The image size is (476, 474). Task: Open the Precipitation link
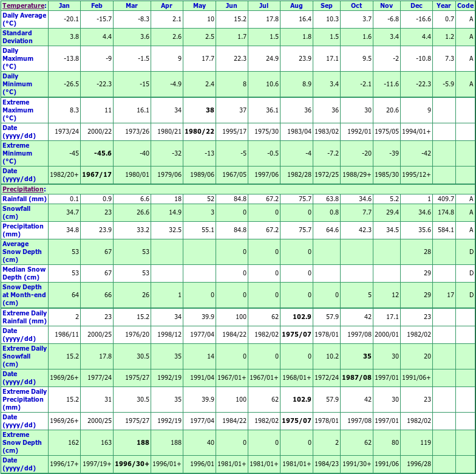click(23, 190)
